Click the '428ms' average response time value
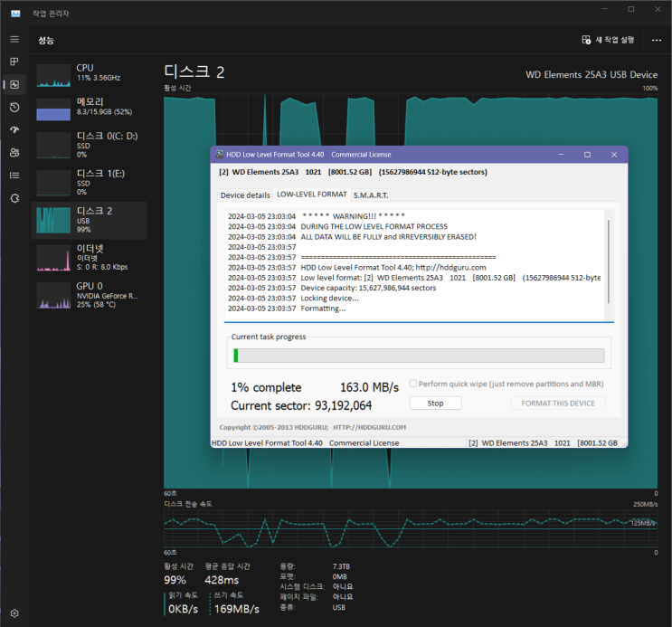Viewport: 672px width, 627px height. coord(222,580)
